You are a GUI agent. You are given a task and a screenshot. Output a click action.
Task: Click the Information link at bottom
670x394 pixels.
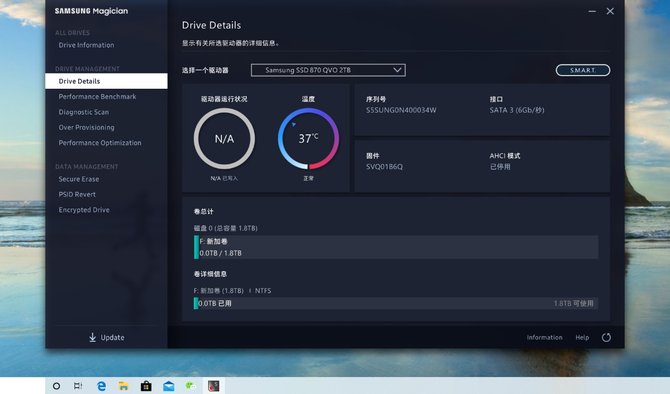544,338
